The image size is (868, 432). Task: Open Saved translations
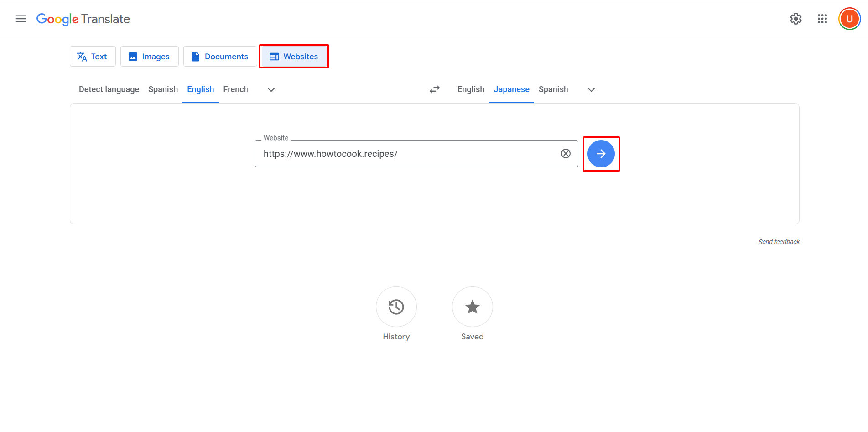click(x=472, y=307)
